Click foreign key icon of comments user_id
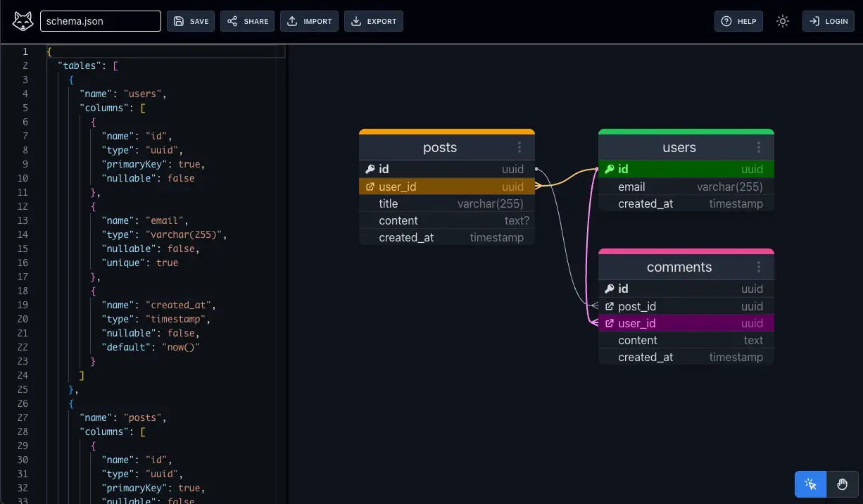The height and width of the screenshot is (504, 863). (610, 323)
